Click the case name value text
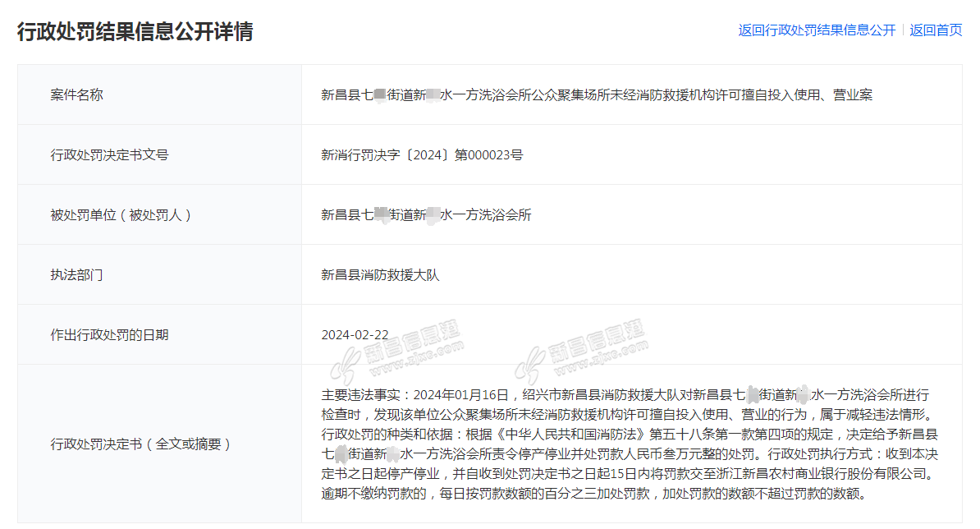The width and height of the screenshot is (980, 529). (x=597, y=94)
